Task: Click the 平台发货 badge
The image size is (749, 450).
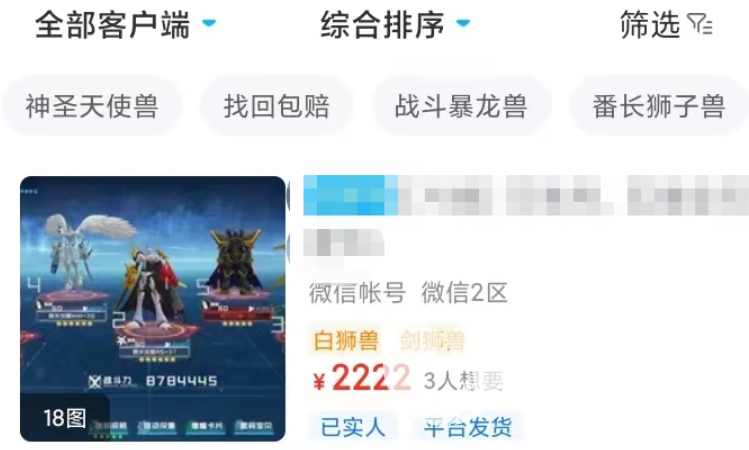Action: 468,427
